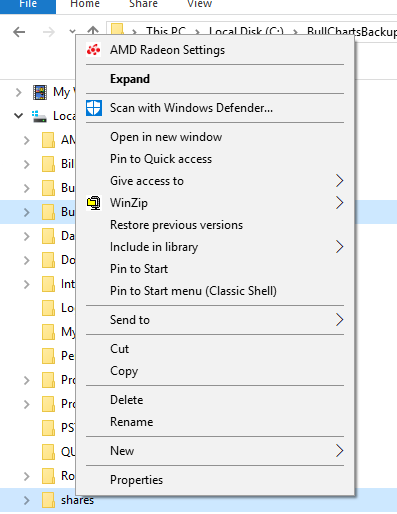The image size is (397, 514).
Task: Click This PC in the address path
Action: click(166, 32)
